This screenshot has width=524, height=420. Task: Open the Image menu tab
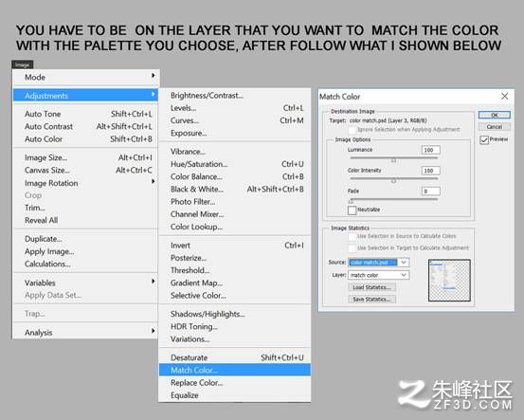[23, 64]
